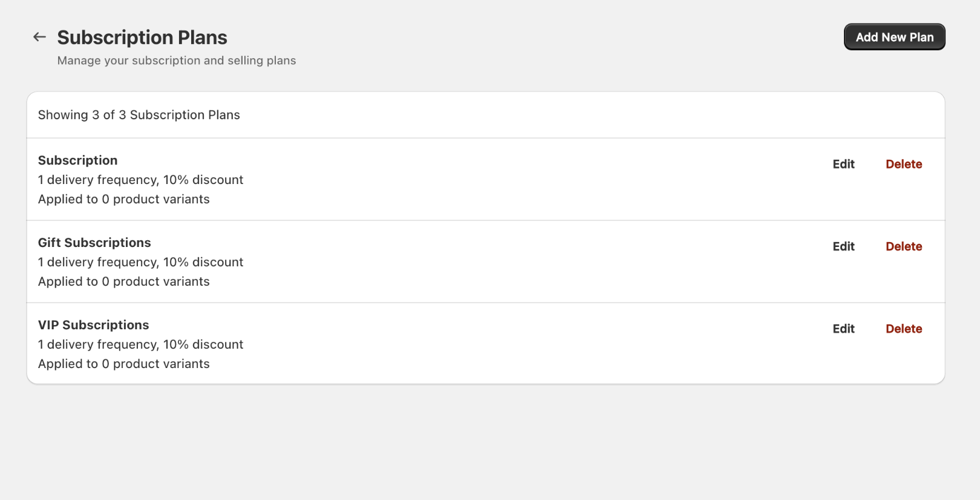Click the Manage your subscription and selling plans subtitle
Viewport: 980px width, 500px height.
coord(176,61)
